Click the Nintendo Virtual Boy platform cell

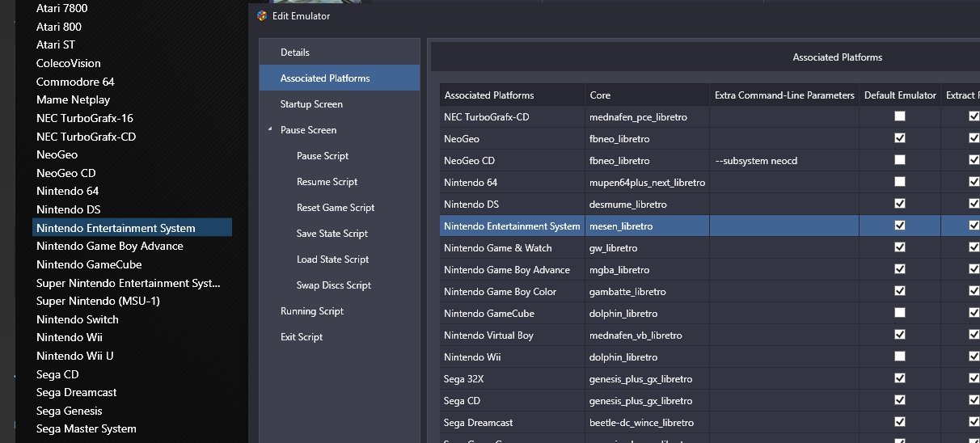[512, 335]
